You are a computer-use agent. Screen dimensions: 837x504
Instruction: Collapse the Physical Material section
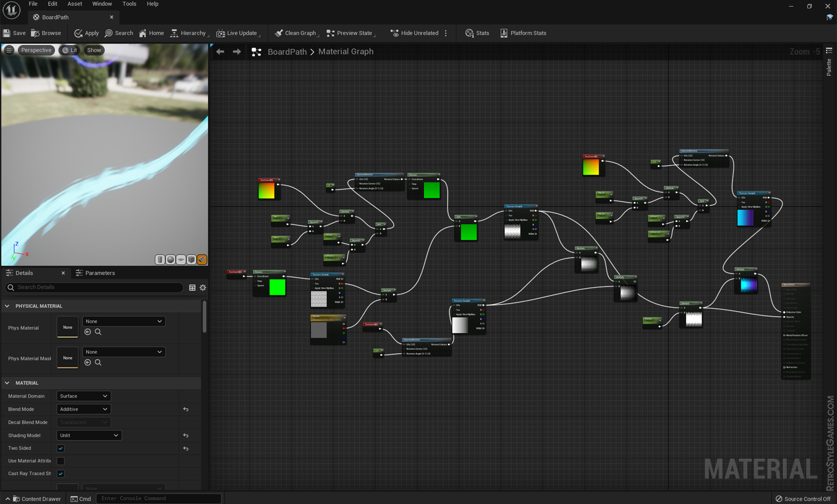coord(7,306)
